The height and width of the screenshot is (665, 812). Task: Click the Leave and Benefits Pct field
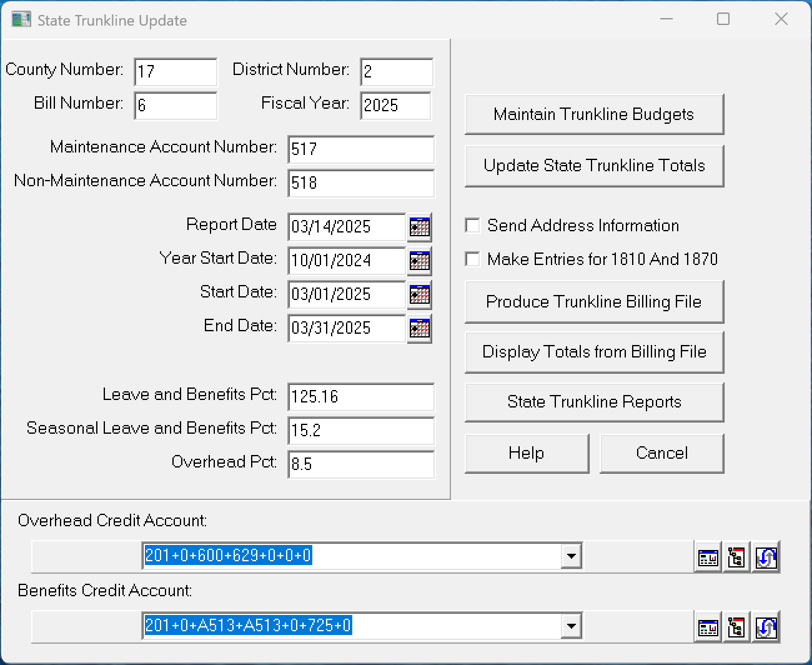(361, 397)
